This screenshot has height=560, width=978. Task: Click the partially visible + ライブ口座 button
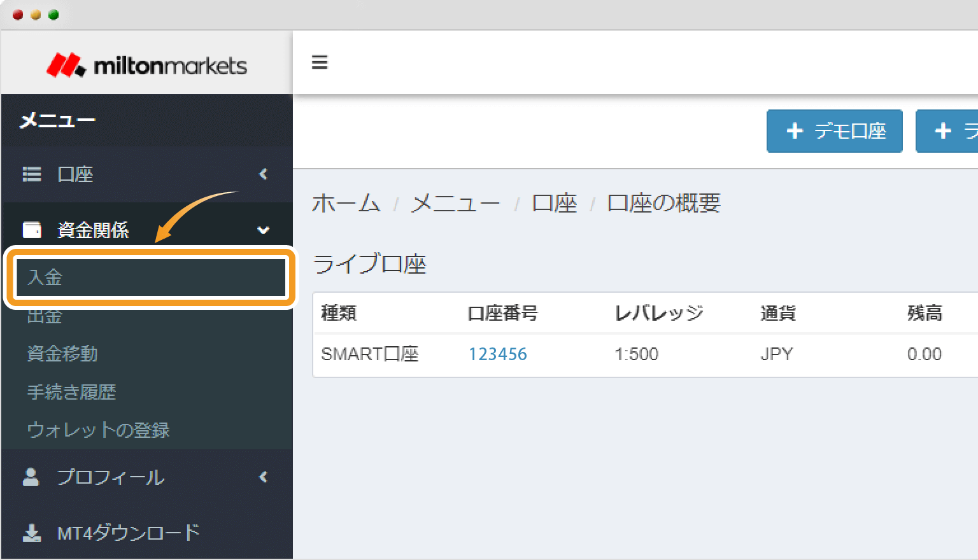(x=947, y=131)
